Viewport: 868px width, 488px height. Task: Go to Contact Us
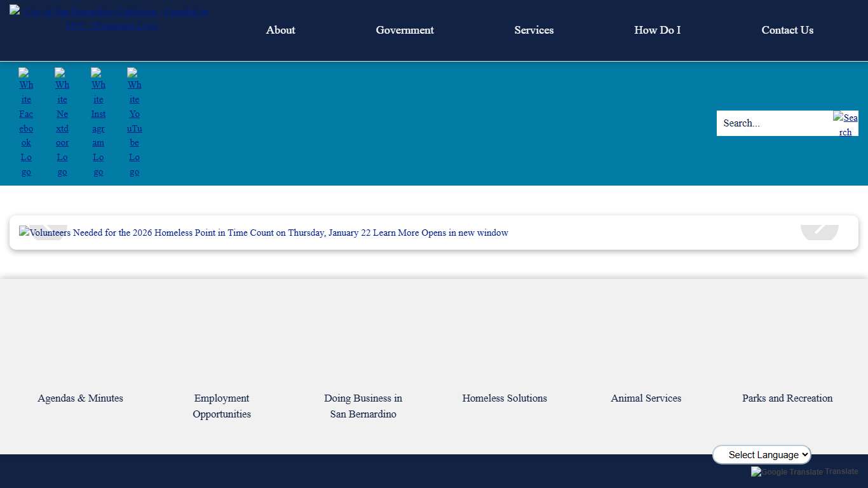point(787,30)
